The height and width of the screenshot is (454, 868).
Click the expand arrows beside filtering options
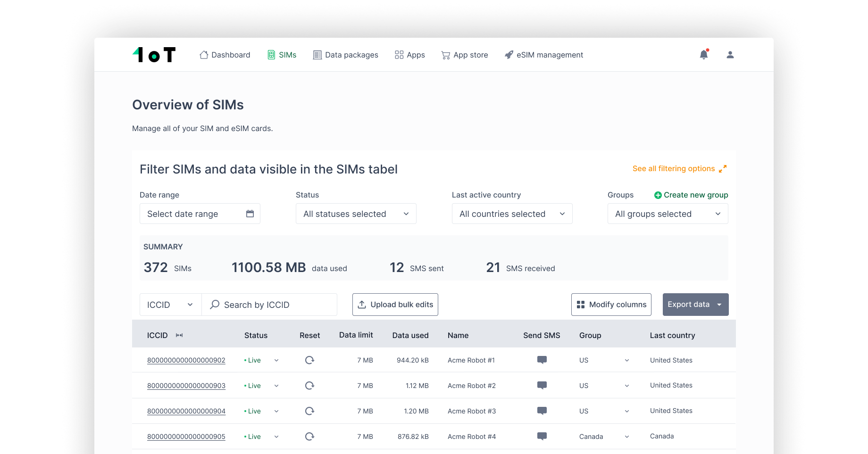pos(723,168)
